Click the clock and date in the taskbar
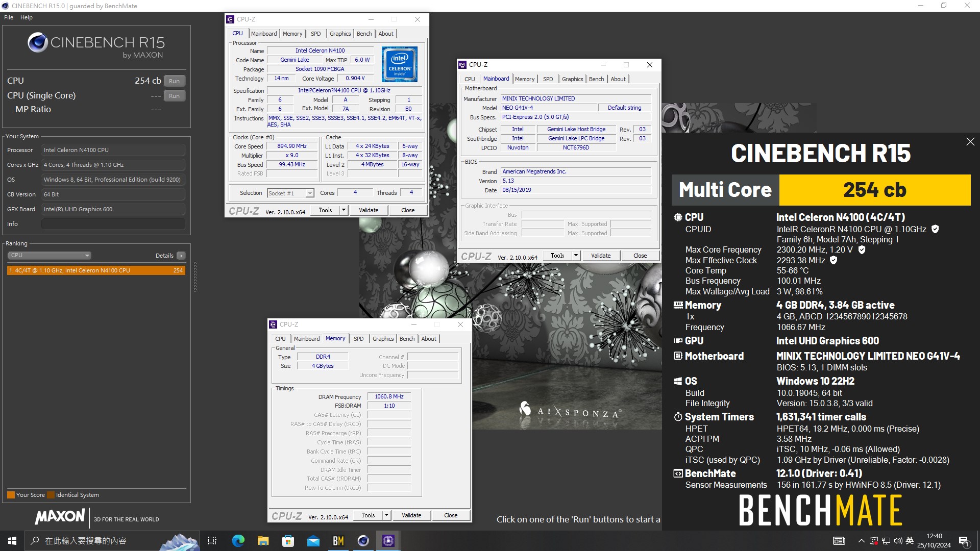The height and width of the screenshot is (551, 980). (934, 541)
